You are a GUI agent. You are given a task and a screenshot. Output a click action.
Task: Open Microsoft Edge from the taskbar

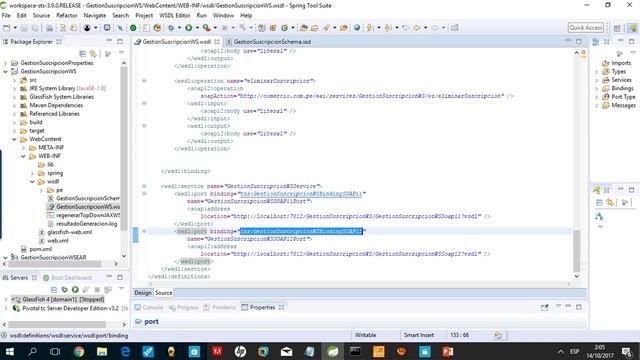point(125,351)
